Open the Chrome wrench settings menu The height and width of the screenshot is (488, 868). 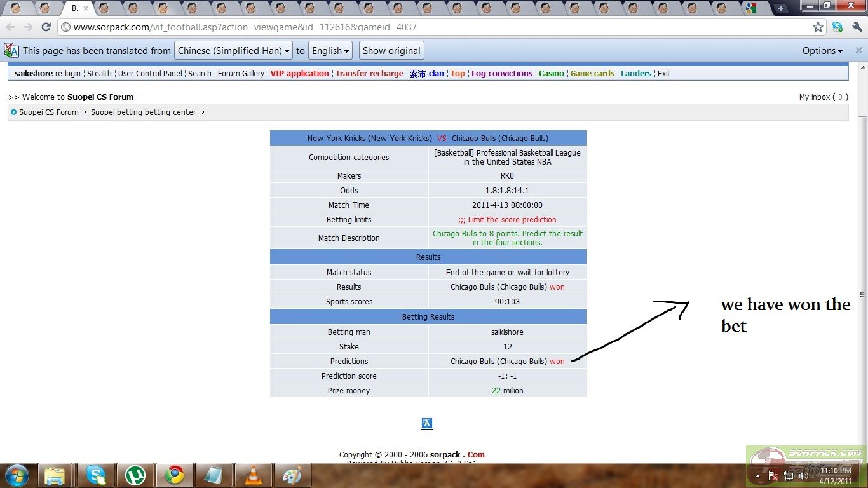pyautogui.click(x=856, y=27)
